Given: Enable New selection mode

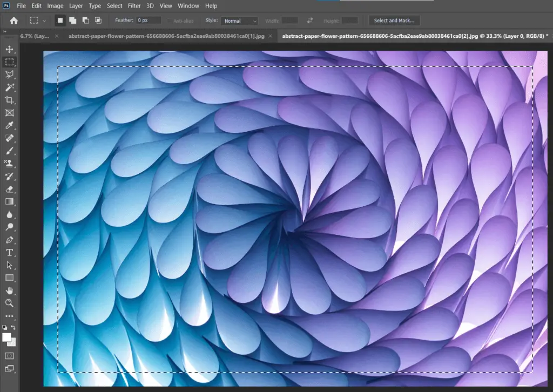Looking at the screenshot, I should [60, 21].
